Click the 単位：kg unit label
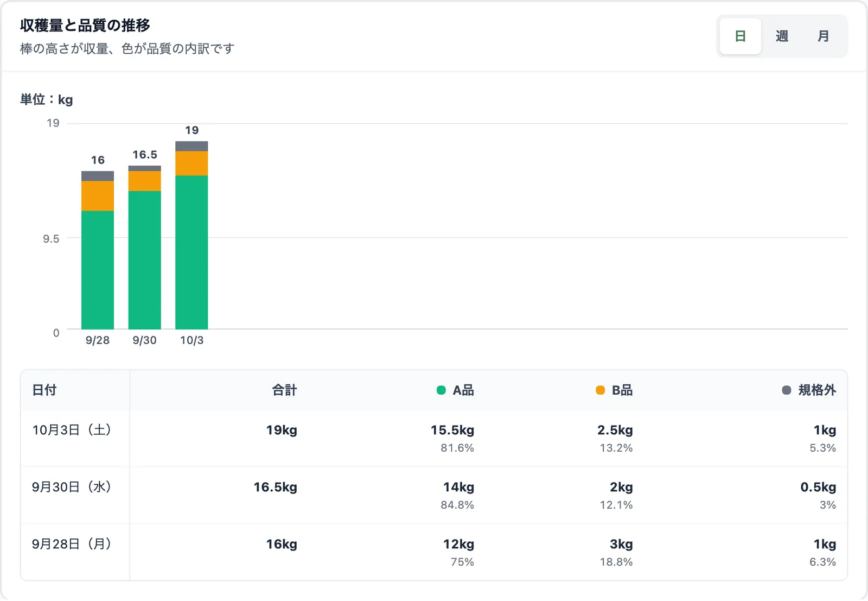868x601 pixels. pyautogui.click(x=47, y=100)
